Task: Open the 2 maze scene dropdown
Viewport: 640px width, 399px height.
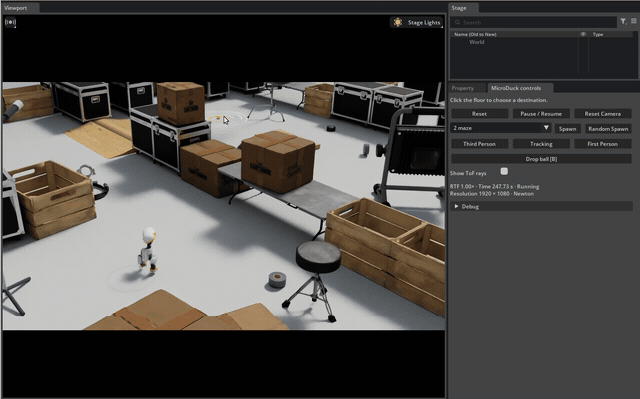Action: pyautogui.click(x=501, y=128)
